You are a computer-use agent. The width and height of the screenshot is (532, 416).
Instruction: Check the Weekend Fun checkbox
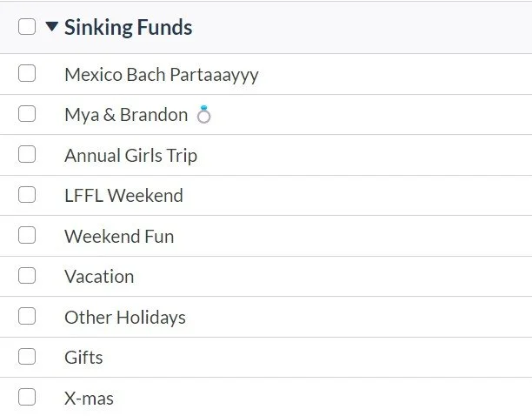point(27,236)
